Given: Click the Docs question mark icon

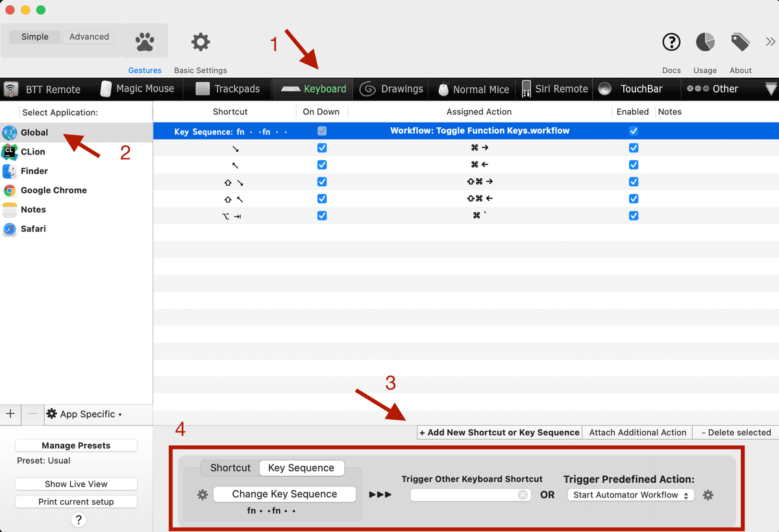Looking at the screenshot, I should click(x=671, y=41).
